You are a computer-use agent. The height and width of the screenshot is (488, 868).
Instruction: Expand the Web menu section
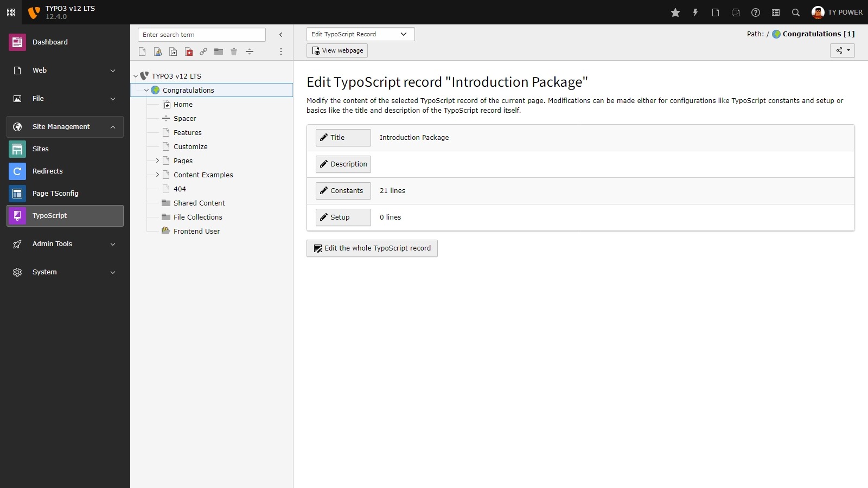[x=65, y=70]
